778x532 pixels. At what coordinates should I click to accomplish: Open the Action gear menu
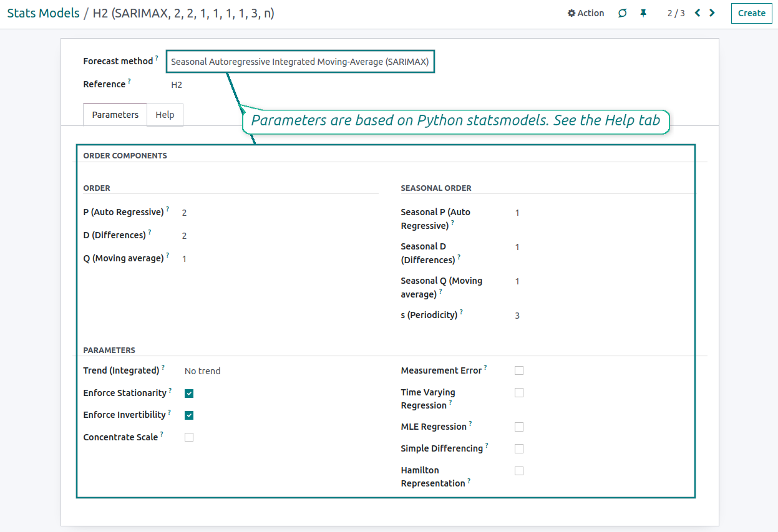tap(586, 13)
